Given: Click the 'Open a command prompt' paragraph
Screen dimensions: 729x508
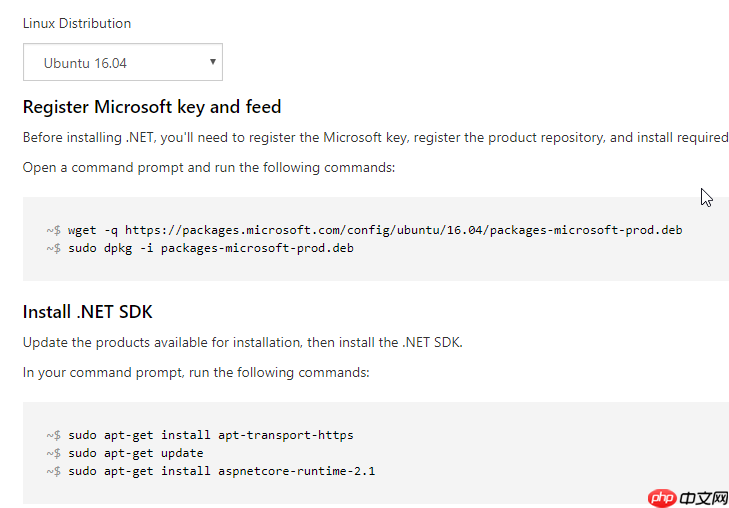Looking at the screenshot, I should [x=209, y=167].
